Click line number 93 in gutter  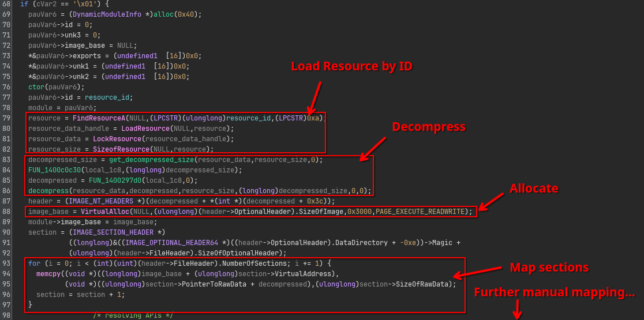click(x=6, y=263)
